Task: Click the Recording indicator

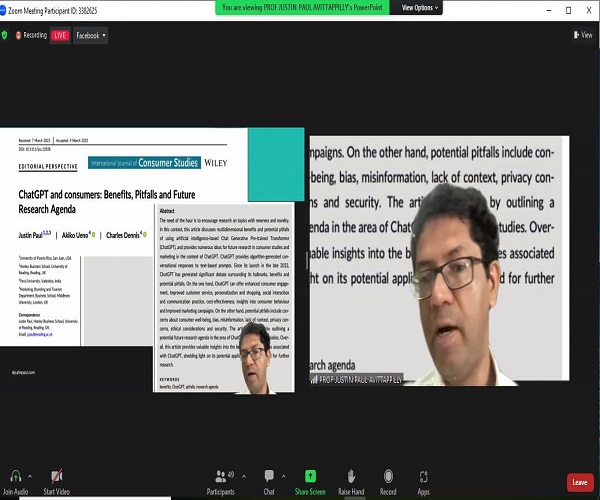Action: [x=31, y=35]
